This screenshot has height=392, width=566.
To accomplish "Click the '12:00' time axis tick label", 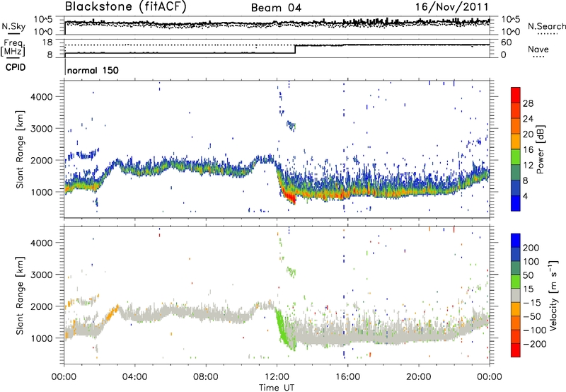I will coord(277,377).
